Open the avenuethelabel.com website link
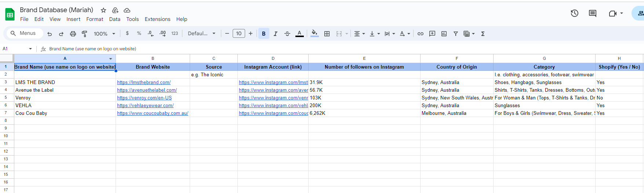 pyautogui.click(x=147, y=90)
